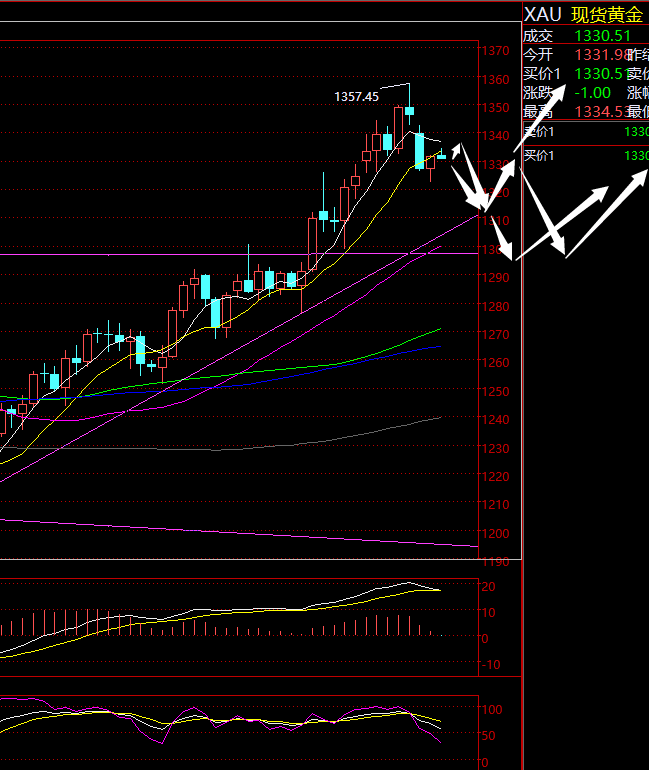Select the change value -1.00

[593, 93]
